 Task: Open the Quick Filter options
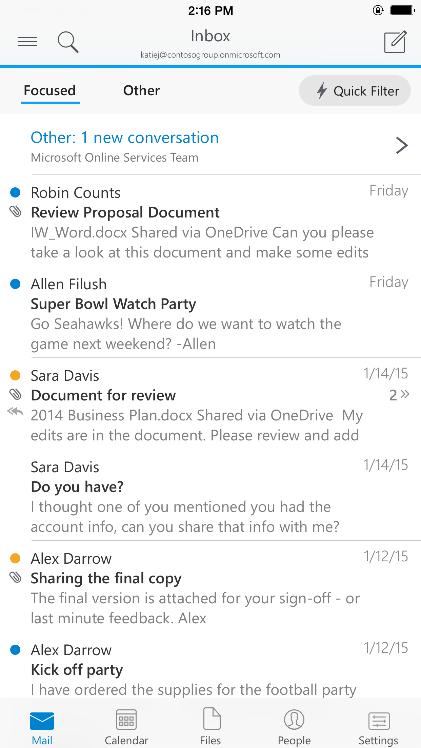(x=355, y=91)
